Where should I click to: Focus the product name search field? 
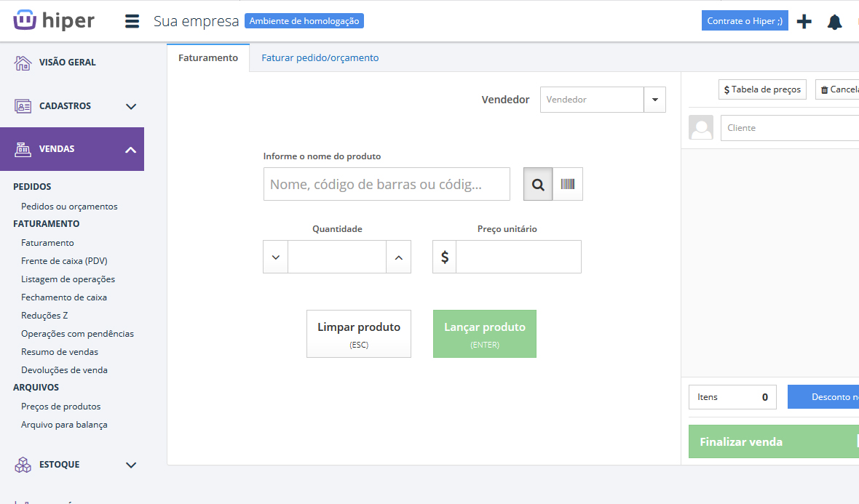[387, 185]
